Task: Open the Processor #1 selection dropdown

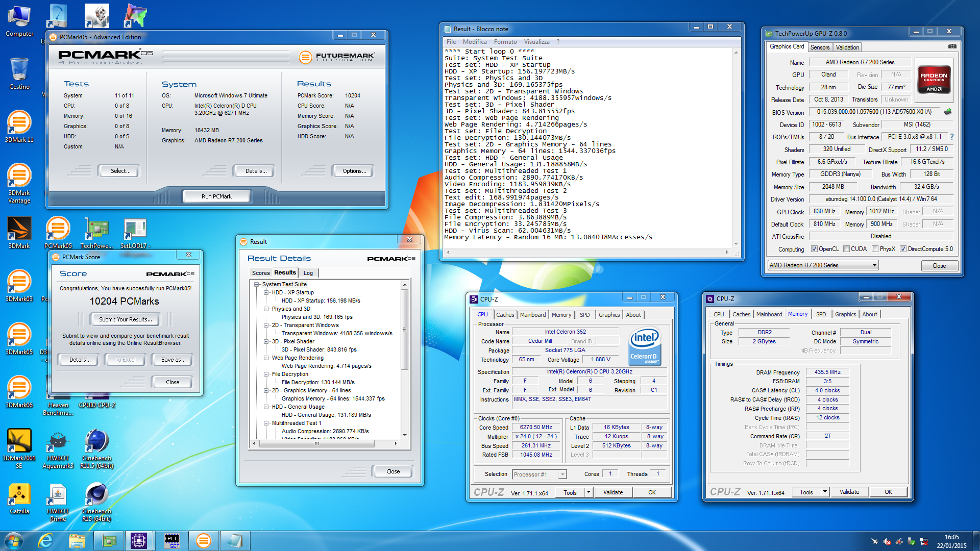Action: click(540, 474)
